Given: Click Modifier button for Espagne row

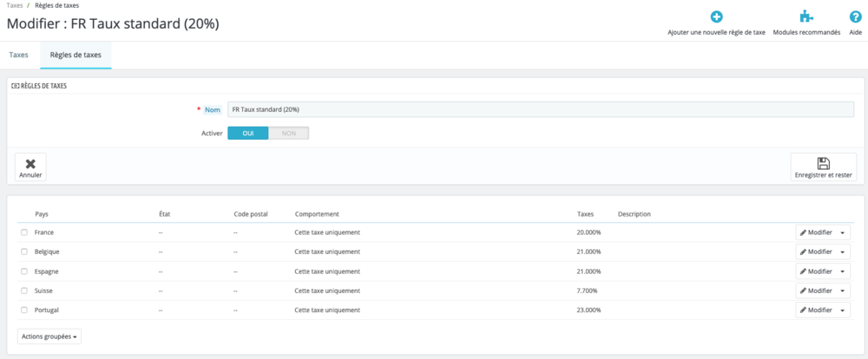Looking at the screenshot, I should [x=816, y=271].
